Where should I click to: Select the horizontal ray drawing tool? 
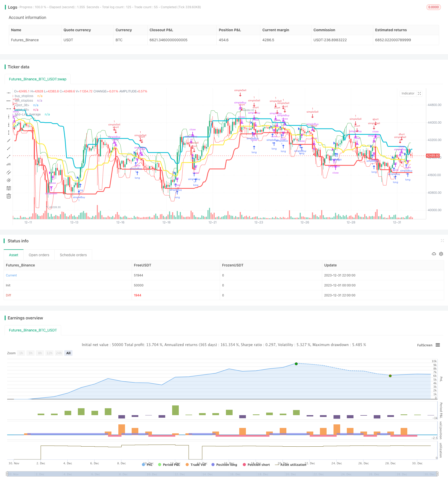click(x=9, y=101)
